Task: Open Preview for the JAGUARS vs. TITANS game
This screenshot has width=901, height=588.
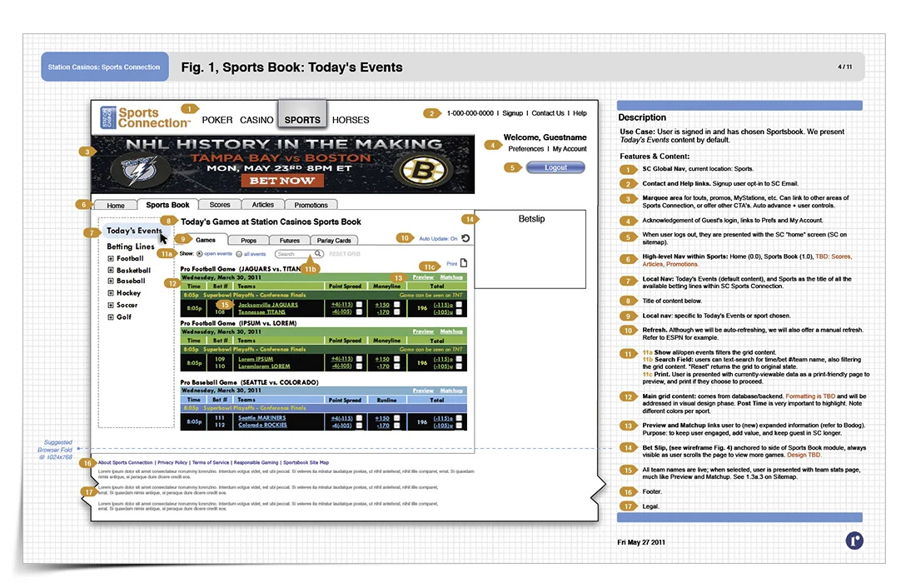Action: tap(423, 277)
